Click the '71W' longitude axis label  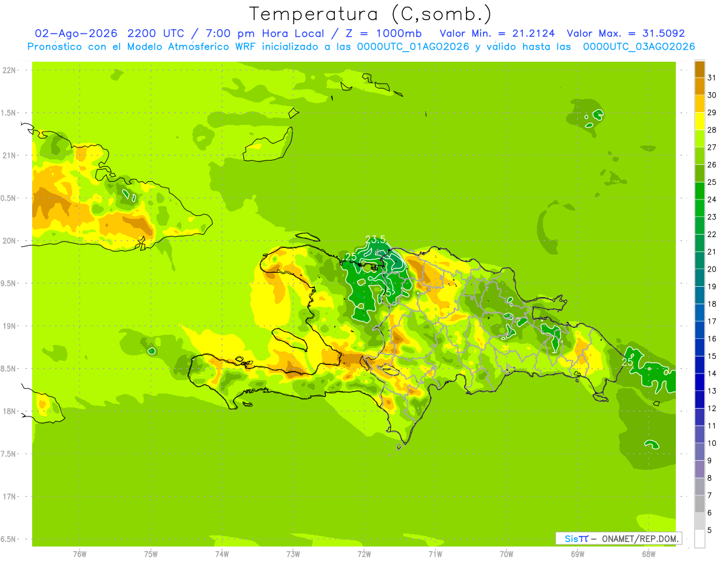click(435, 554)
